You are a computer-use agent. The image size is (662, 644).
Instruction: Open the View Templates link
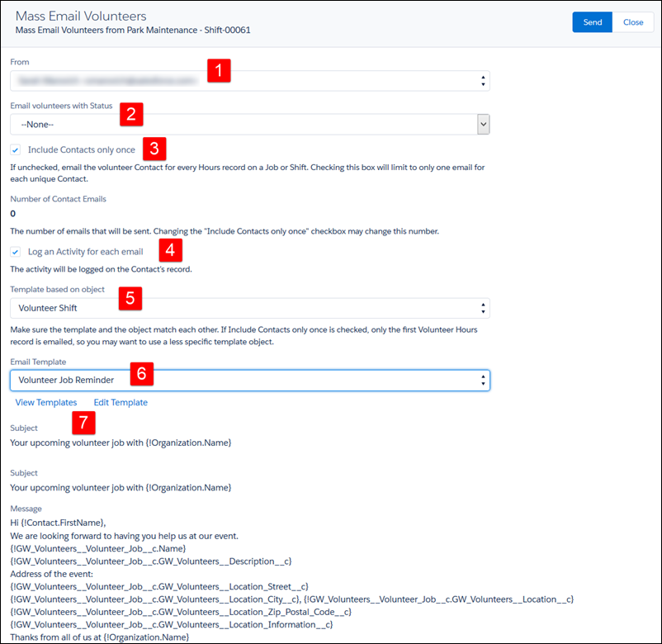(x=46, y=403)
